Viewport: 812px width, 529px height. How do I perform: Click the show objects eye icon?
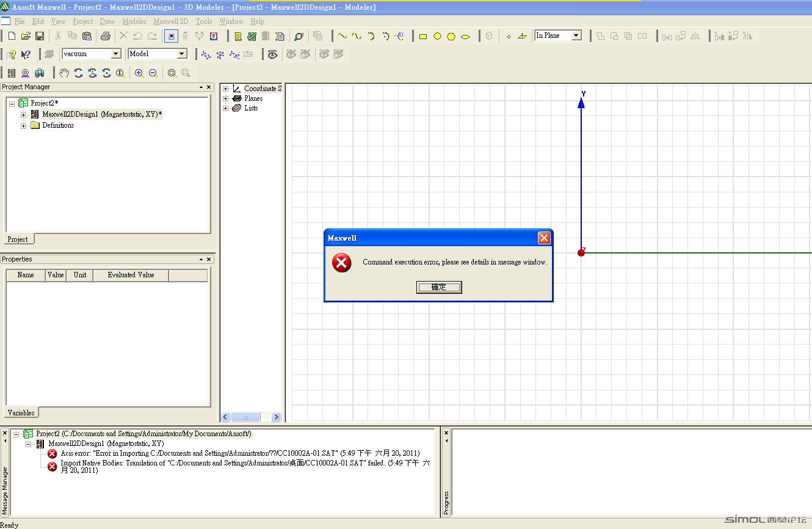272,54
